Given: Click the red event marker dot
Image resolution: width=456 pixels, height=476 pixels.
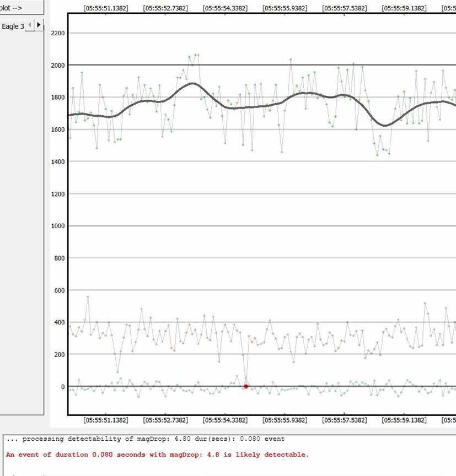Looking at the screenshot, I should (x=246, y=387).
